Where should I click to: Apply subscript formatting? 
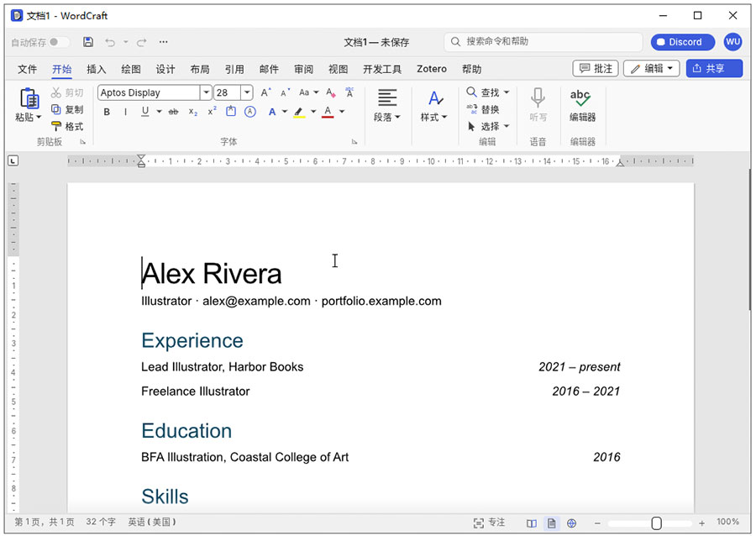[193, 112]
